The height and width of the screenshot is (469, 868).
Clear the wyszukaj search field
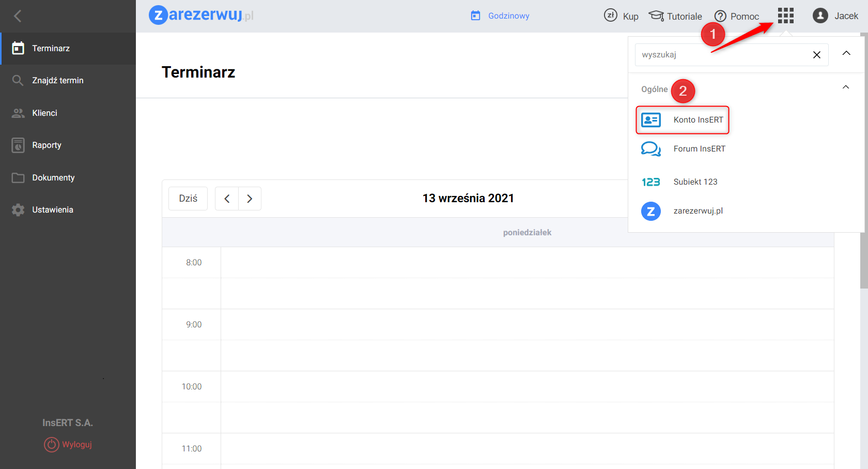pyautogui.click(x=816, y=55)
